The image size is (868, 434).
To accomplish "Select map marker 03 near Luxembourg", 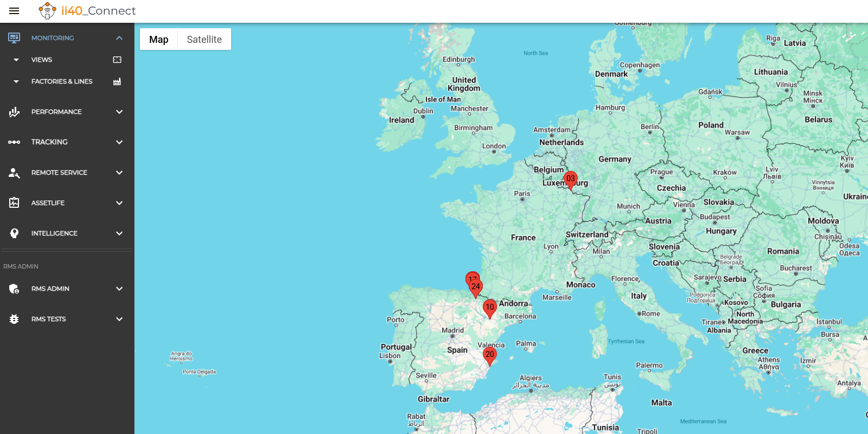I will tap(570, 180).
